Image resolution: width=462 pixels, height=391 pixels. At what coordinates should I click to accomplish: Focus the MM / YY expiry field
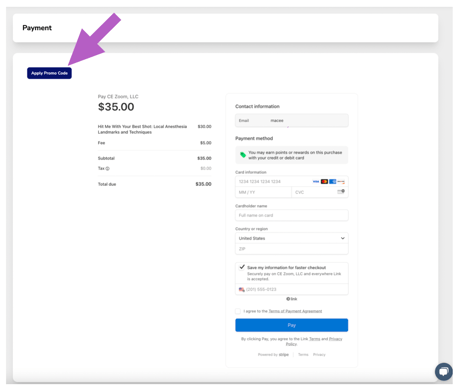(263, 192)
